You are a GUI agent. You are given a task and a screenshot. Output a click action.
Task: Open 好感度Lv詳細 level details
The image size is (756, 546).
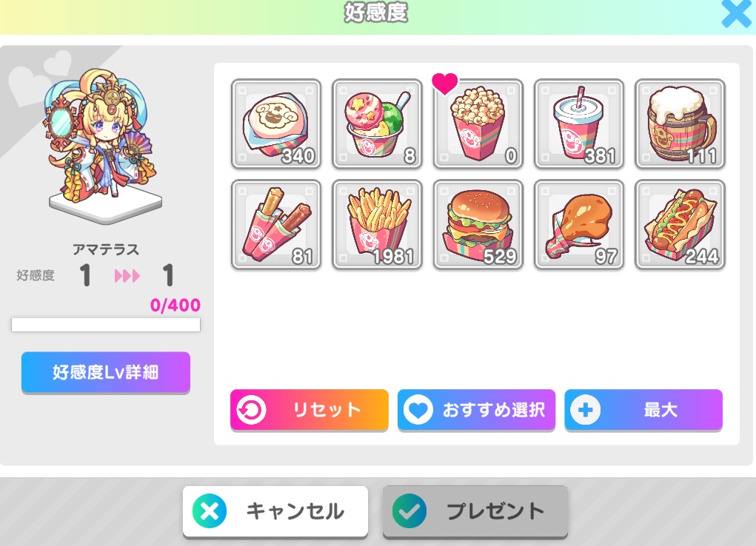pyautogui.click(x=106, y=373)
